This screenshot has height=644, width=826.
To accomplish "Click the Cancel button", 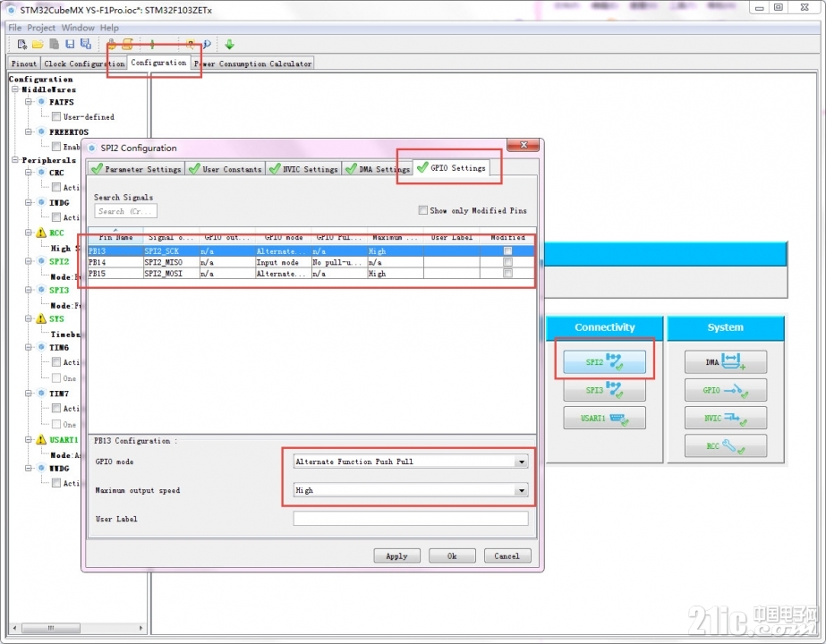I will point(507,556).
